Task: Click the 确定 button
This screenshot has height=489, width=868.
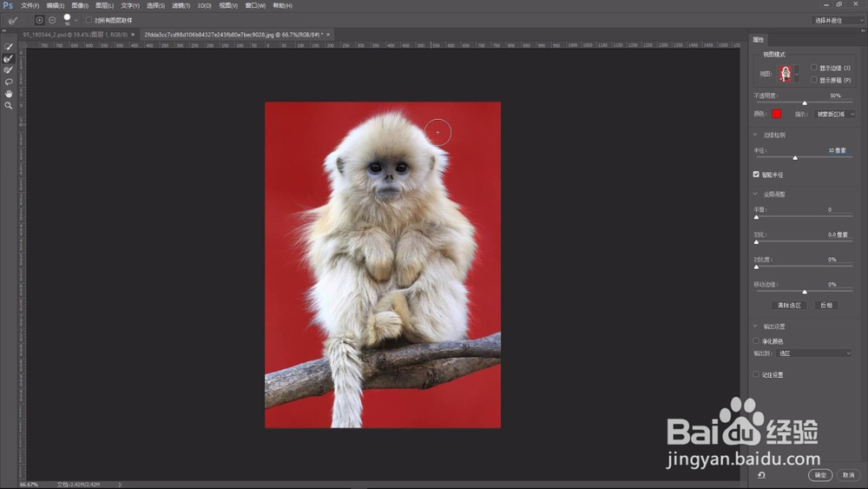Action: coord(820,474)
